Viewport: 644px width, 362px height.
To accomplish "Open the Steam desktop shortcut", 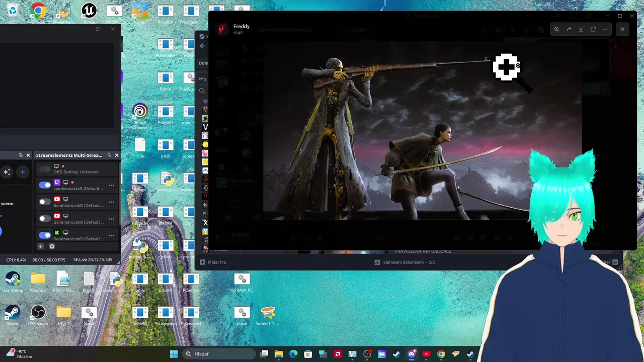I will [x=12, y=315].
